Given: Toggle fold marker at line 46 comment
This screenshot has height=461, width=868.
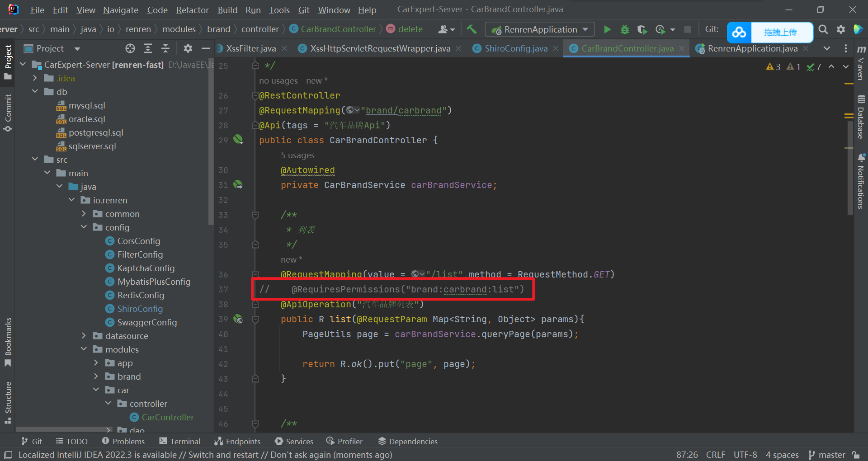Looking at the screenshot, I should click(x=255, y=424).
